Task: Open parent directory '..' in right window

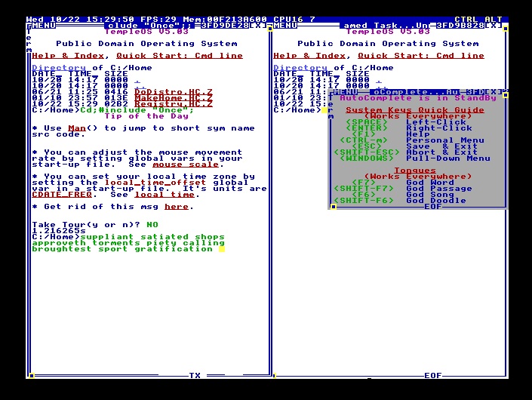Action: point(382,87)
